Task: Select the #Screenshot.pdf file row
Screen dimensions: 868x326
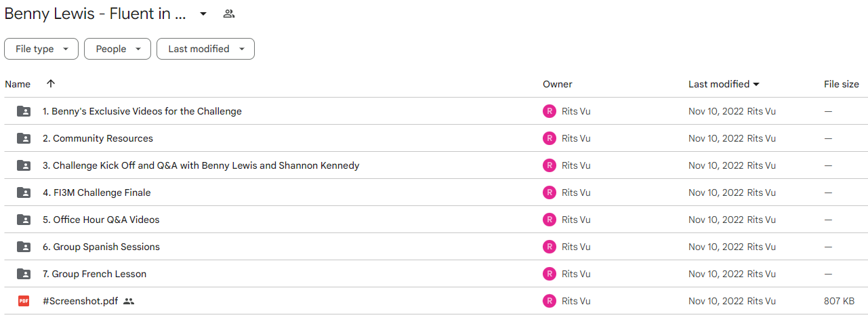Action: [434, 301]
